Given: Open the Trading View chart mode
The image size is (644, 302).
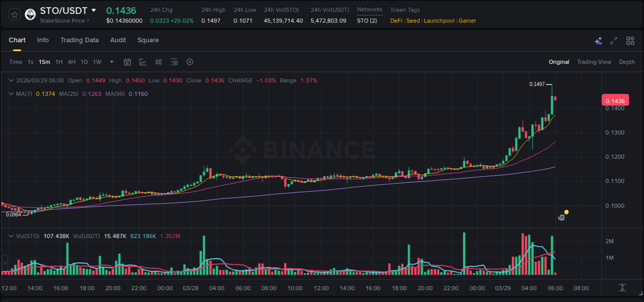Looking at the screenshot, I should point(594,61).
